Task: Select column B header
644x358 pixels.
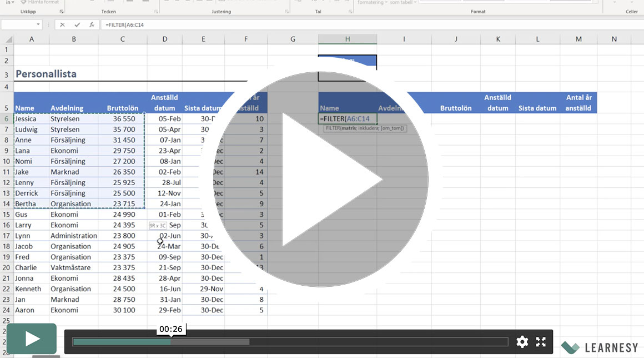Action: click(x=73, y=39)
